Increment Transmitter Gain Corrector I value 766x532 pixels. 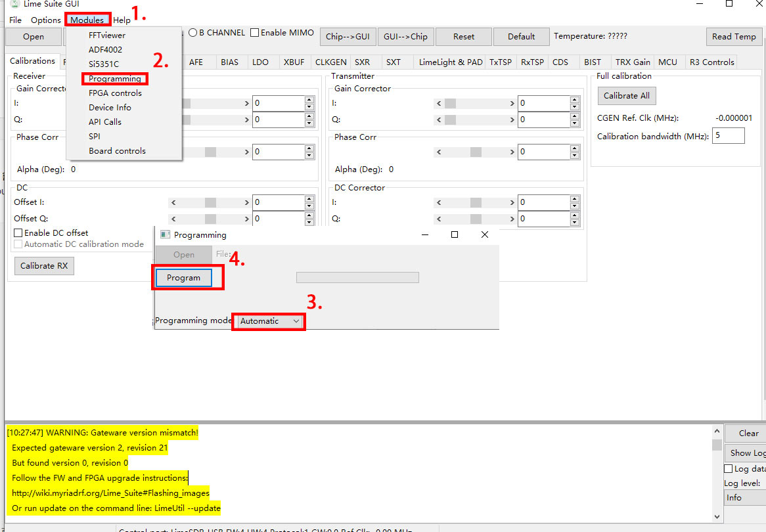[574, 100]
